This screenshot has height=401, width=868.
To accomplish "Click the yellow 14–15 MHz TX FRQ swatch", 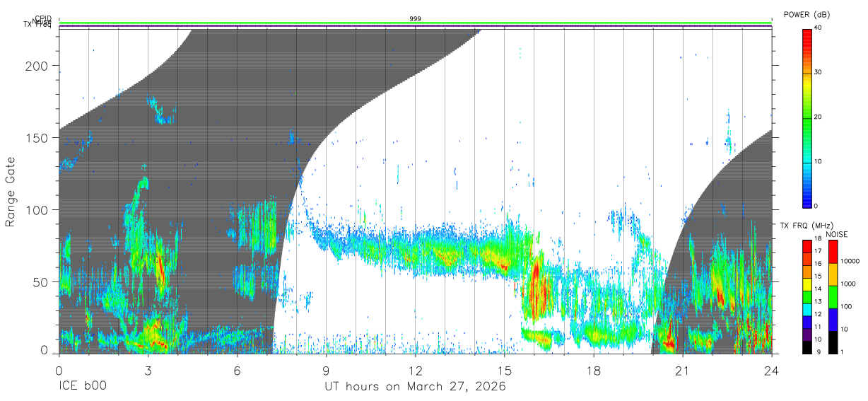I will coord(807,284).
